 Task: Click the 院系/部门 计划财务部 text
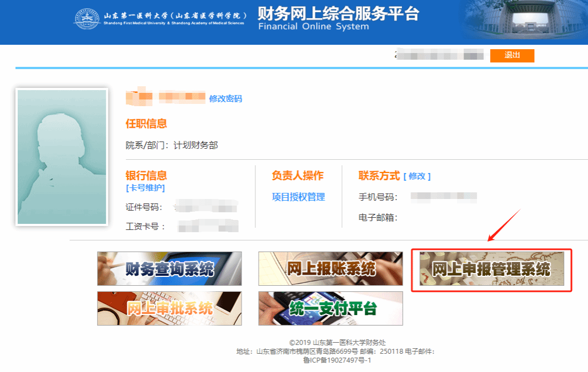coord(172,145)
